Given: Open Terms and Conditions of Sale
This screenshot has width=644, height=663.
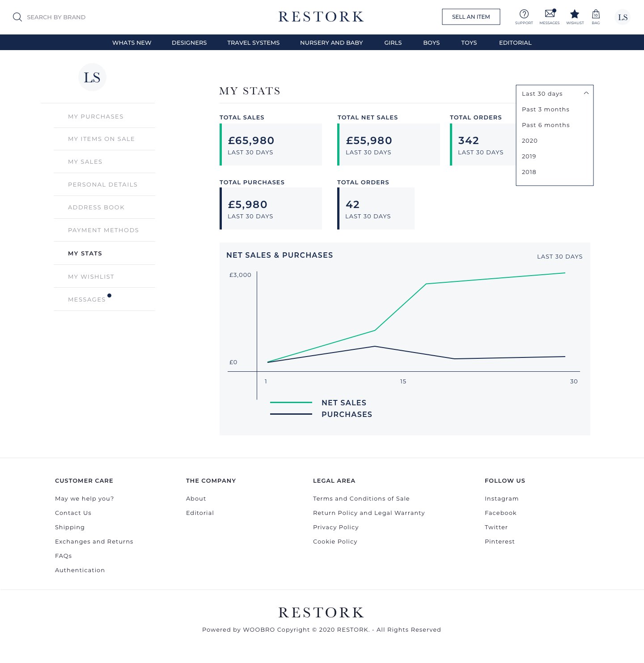Looking at the screenshot, I should pos(361,498).
